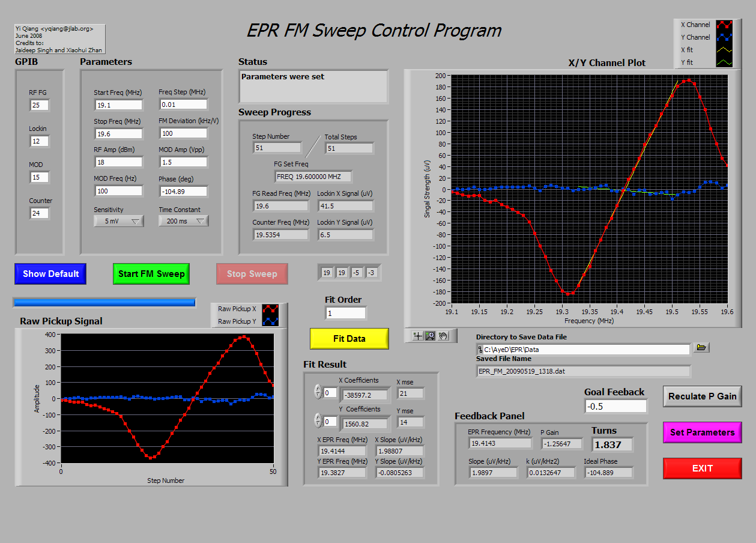This screenshot has height=543, width=756.
Task: Click the Set Parameters button
Action: pos(703,432)
